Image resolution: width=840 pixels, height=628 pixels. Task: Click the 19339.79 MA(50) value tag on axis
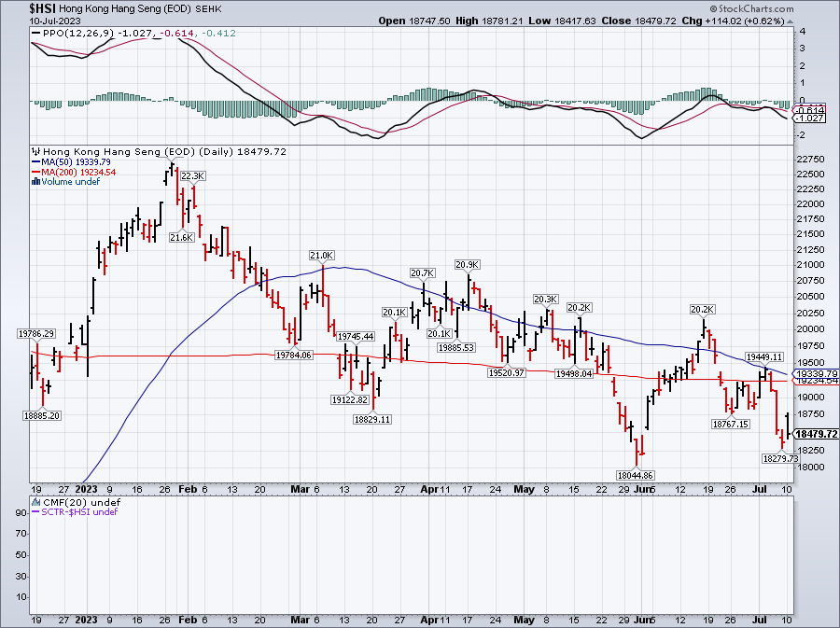[814, 373]
